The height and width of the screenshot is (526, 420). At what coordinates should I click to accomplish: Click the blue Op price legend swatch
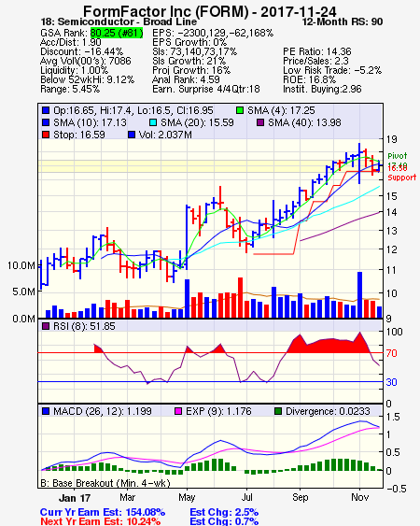(x=46, y=110)
